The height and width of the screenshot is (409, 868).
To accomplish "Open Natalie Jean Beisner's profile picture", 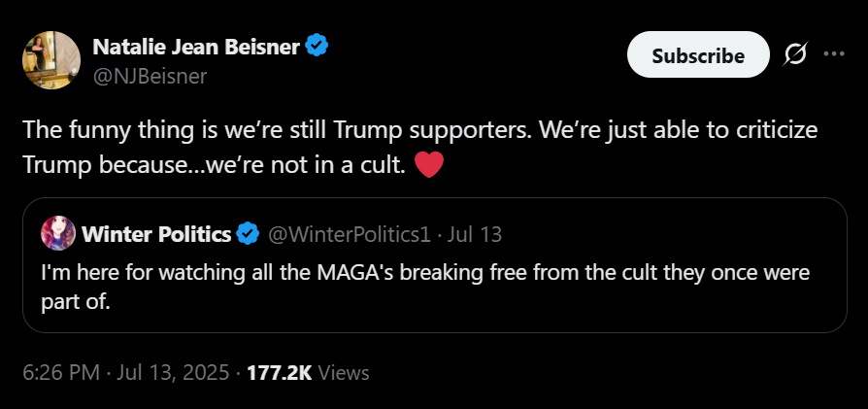I will click(51, 60).
